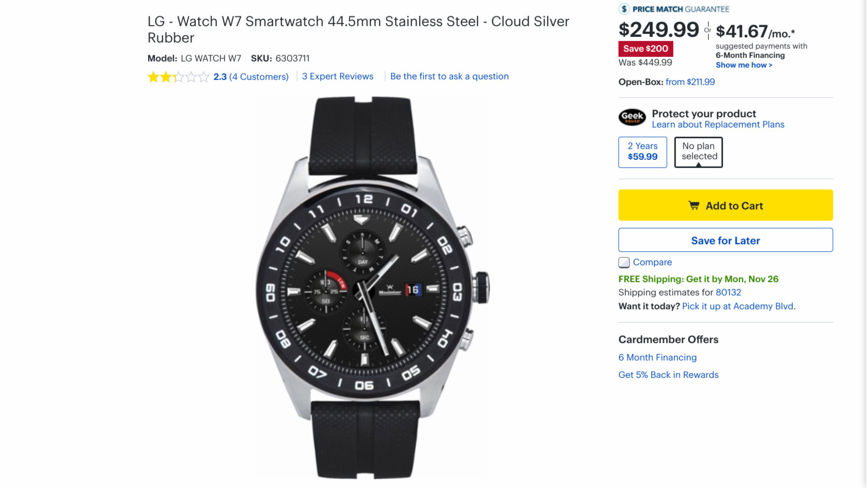
Task: Click the star rating icons
Action: 178,77
